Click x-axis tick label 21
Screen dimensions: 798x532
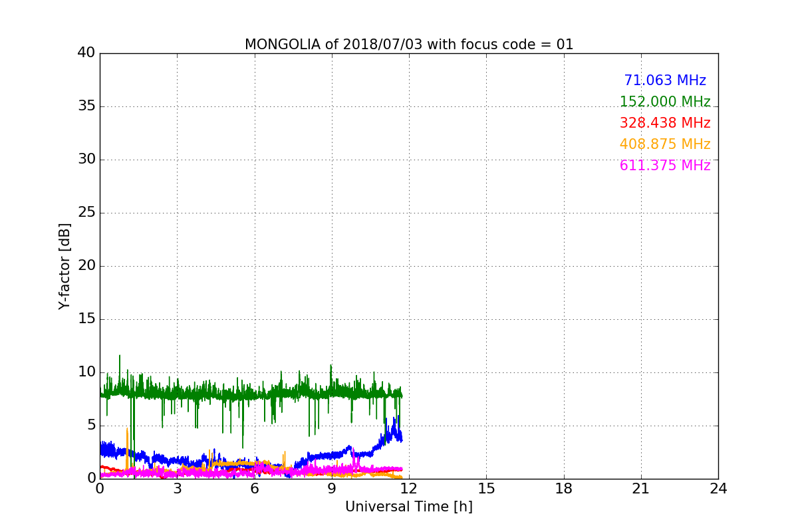pyautogui.click(x=641, y=489)
